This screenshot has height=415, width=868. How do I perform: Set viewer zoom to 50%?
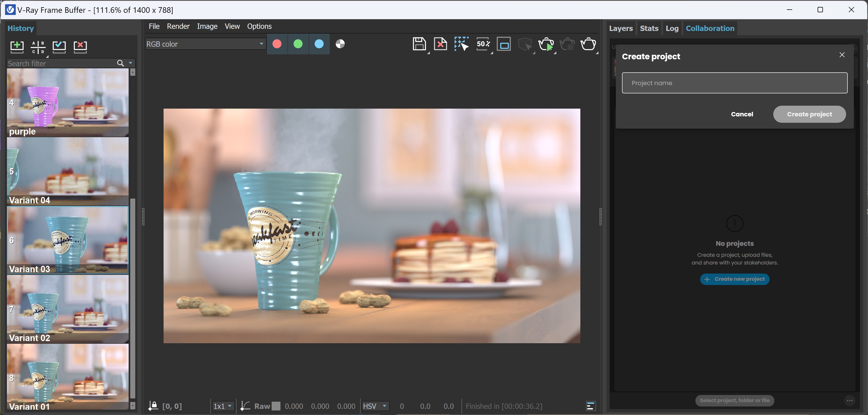[483, 44]
